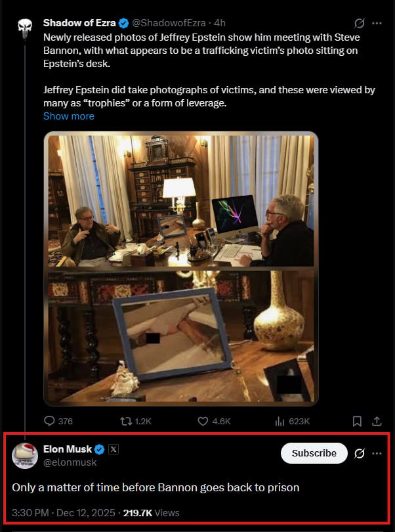Open the three-dot menu on Elon Musk's post
Image resolution: width=395 pixels, height=532 pixels.
point(377,453)
